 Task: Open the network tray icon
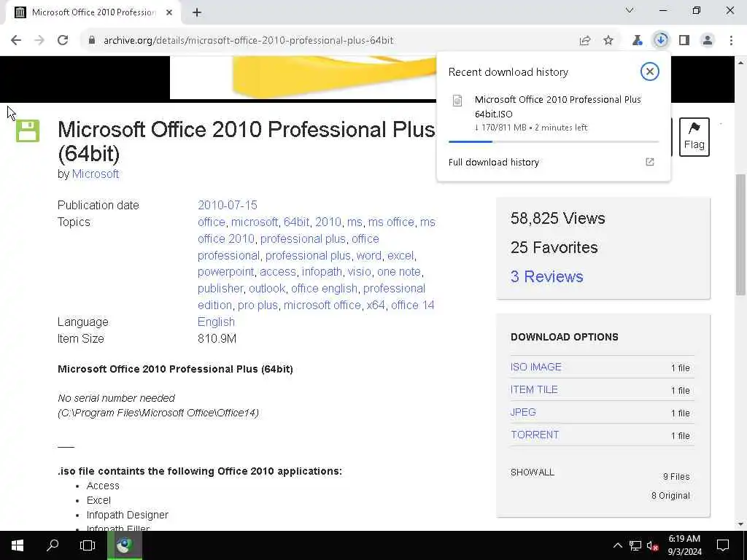click(x=635, y=545)
